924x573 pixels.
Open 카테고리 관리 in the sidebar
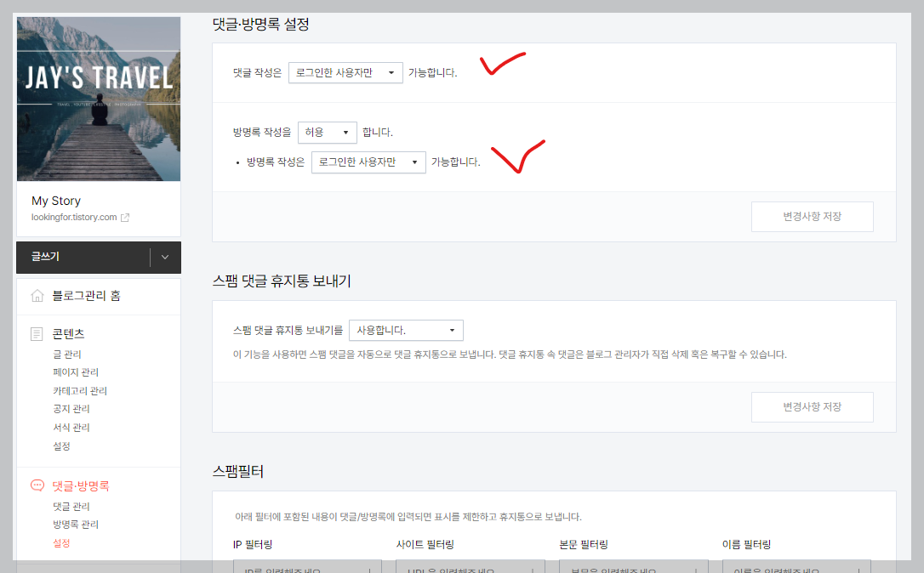(x=80, y=390)
